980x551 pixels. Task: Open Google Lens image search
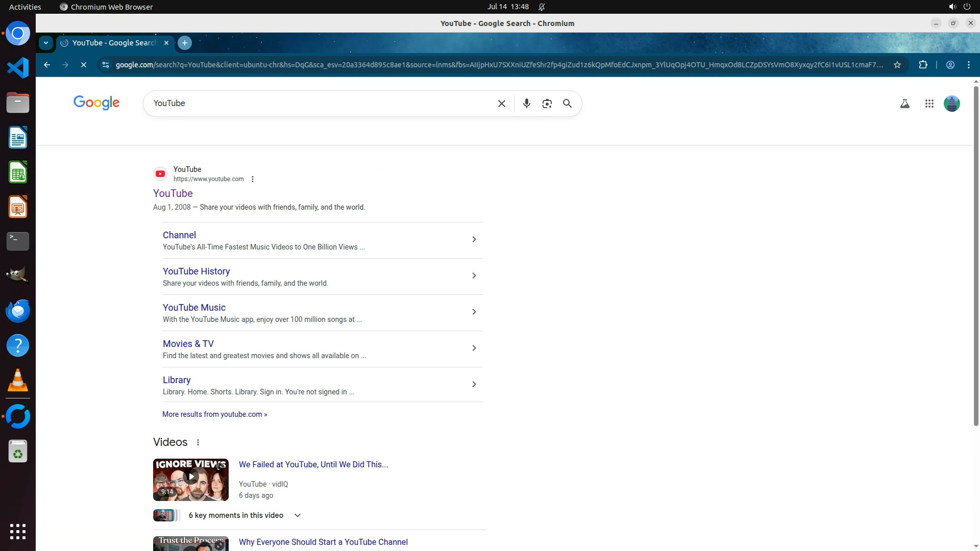tap(547, 104)
